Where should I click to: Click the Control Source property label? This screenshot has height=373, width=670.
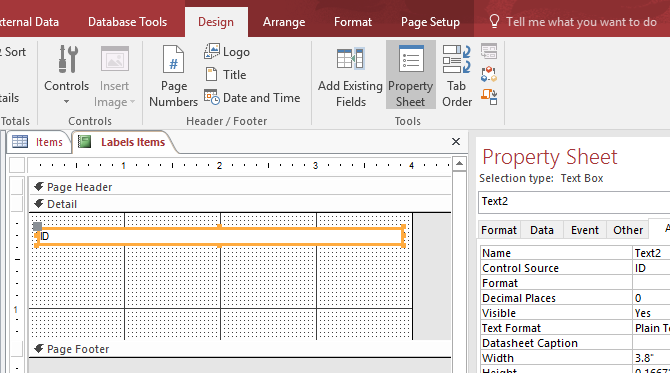(x=520, y=268)
